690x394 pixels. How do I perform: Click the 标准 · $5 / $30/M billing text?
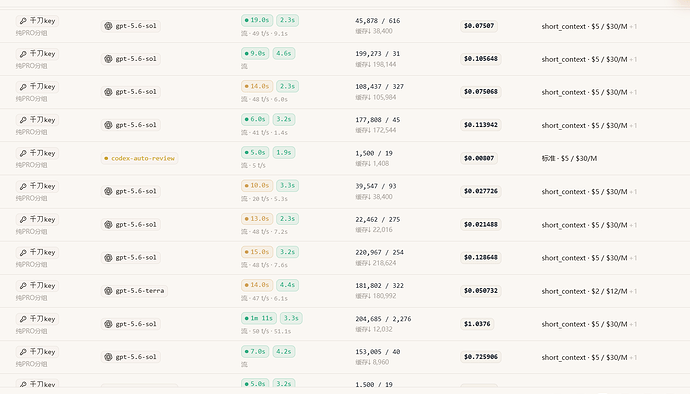click(569, 158)
